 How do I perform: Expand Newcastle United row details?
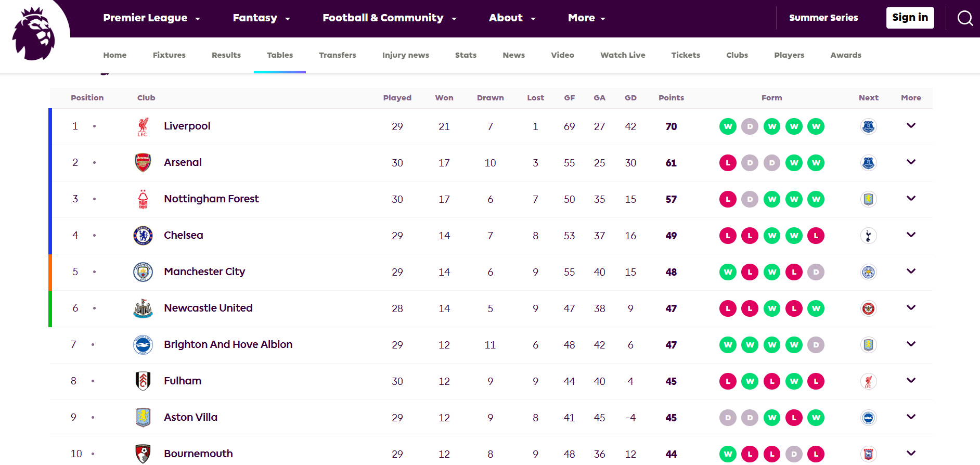tap(911, 307)
